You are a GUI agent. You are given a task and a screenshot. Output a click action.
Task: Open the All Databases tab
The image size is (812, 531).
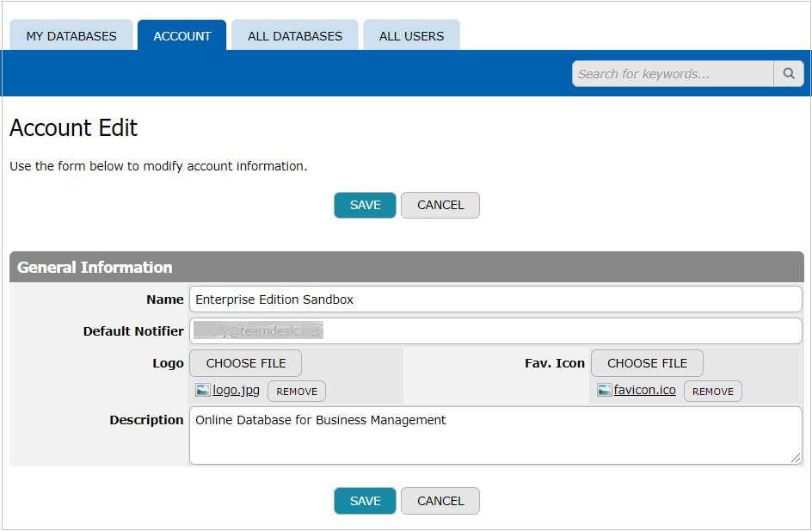(295, 36)
